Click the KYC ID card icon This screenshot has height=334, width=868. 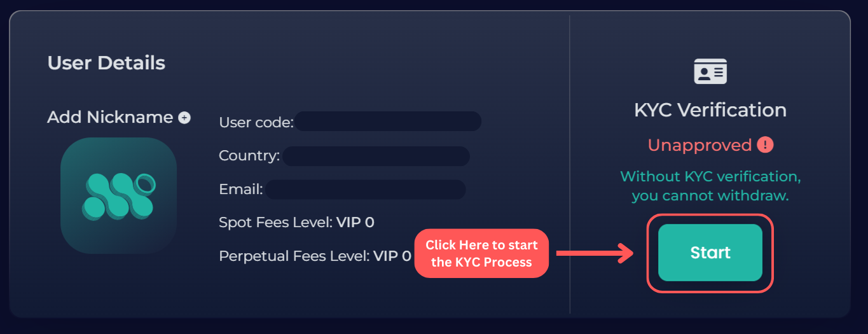(710, 71)
